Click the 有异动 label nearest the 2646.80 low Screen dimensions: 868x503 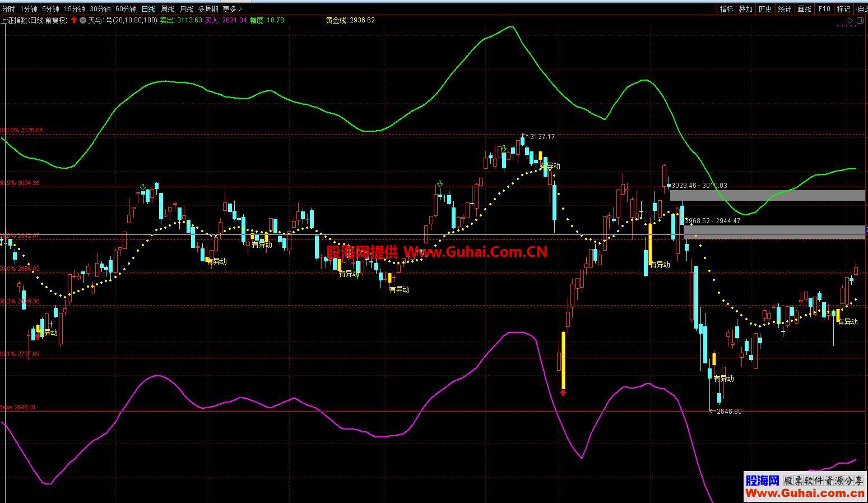[723, 379]
